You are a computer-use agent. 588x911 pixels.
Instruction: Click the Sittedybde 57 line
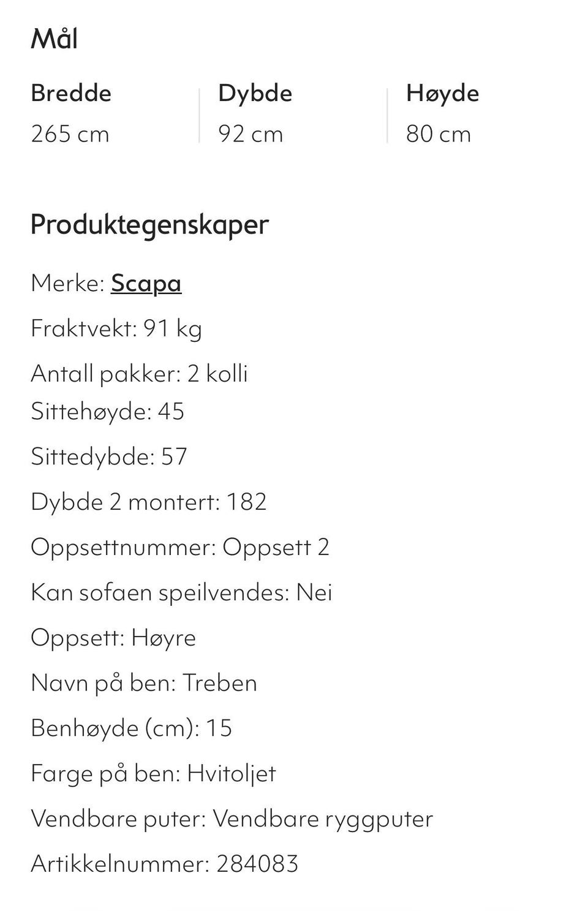coord(109,456)
